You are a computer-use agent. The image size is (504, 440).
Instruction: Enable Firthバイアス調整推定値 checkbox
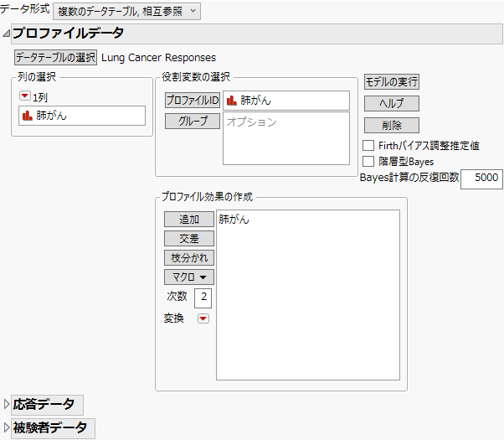[x=368, y=145]
